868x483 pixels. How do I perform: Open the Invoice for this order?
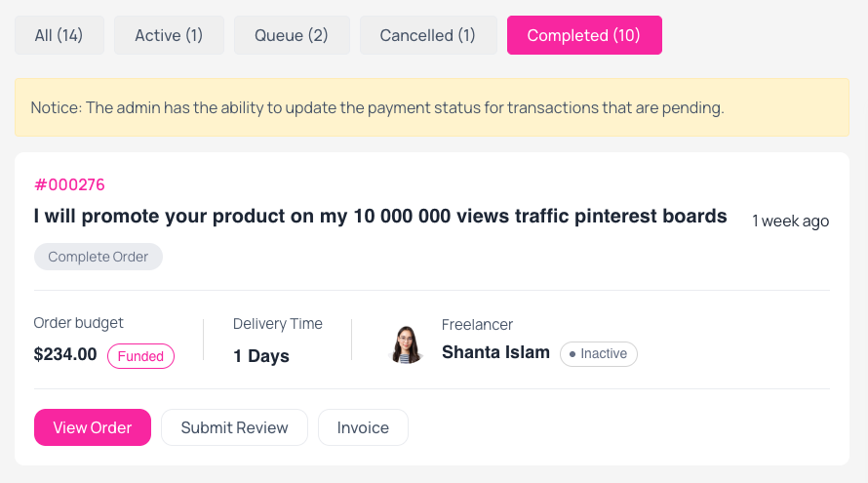pos(363,427)
